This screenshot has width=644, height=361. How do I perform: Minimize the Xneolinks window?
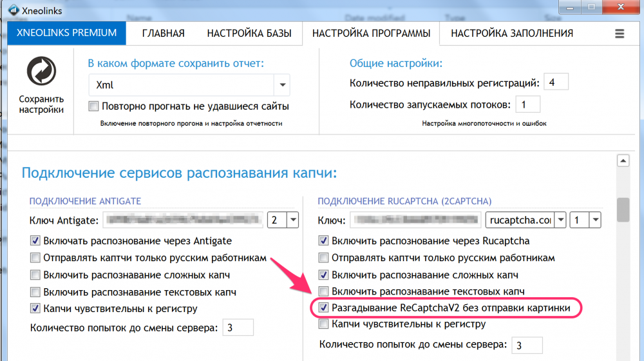pyautogui.click(x=570, y=7)
